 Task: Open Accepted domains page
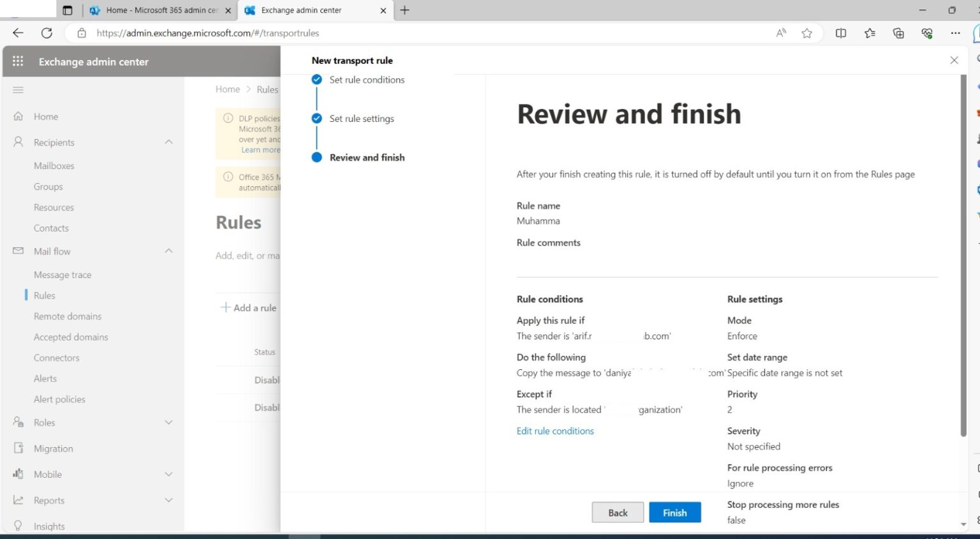pyautogui.click(x=71, y=337)
